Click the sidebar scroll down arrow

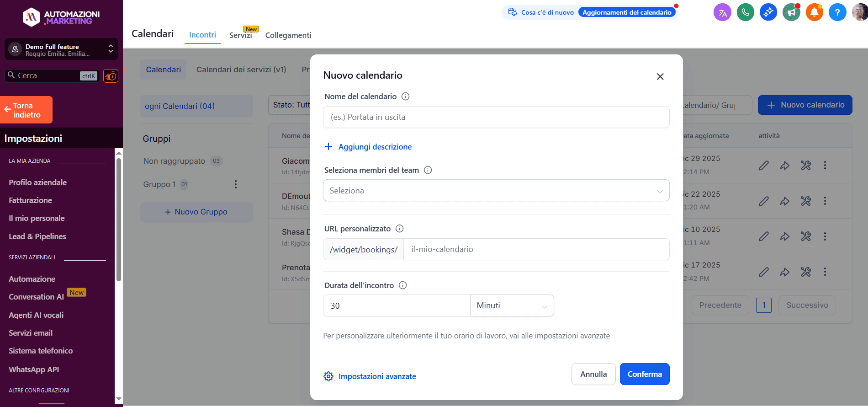pyautogui.click(x=119, y=399)
